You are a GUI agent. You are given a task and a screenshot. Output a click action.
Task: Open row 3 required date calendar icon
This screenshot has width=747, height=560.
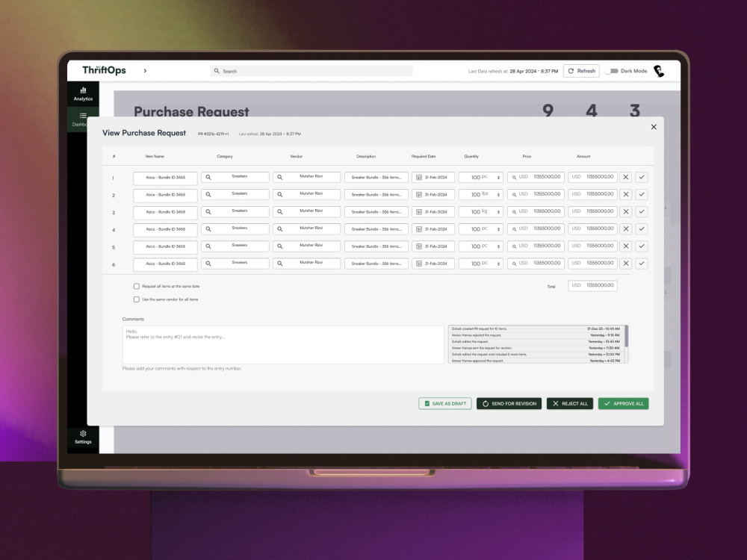pos(419,212)
